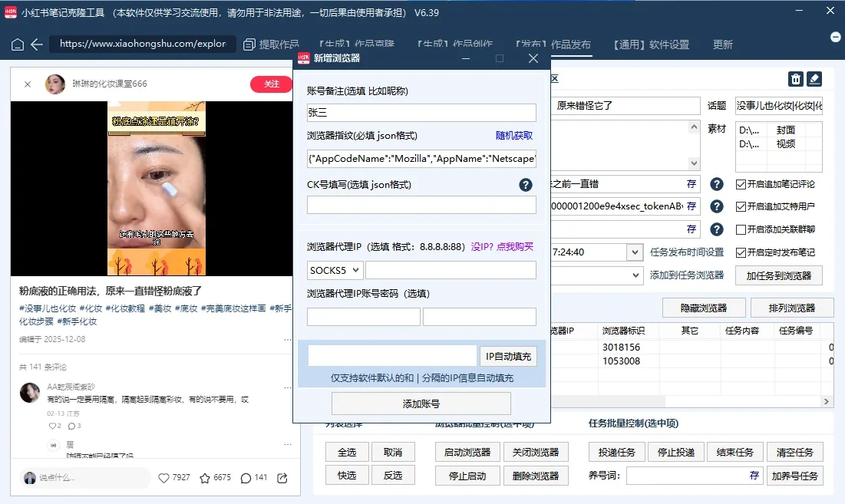Click the CK号填写 input field

[x=421, y=205]
